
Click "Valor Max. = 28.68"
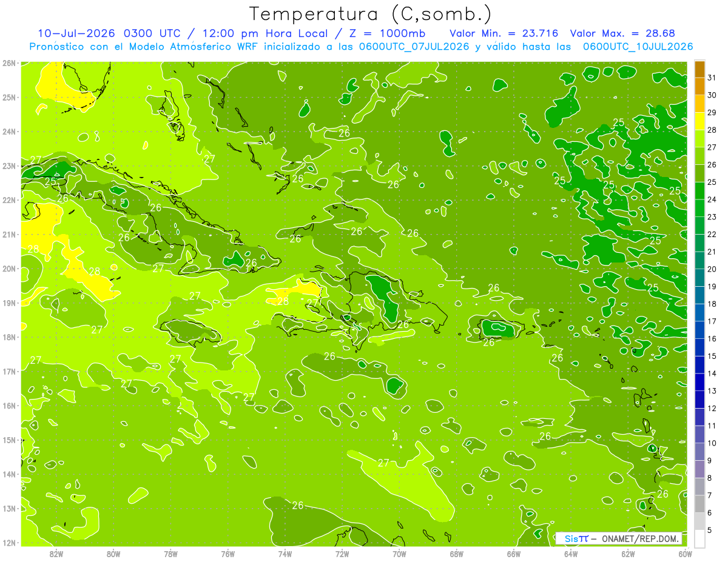tap(623, 33)
